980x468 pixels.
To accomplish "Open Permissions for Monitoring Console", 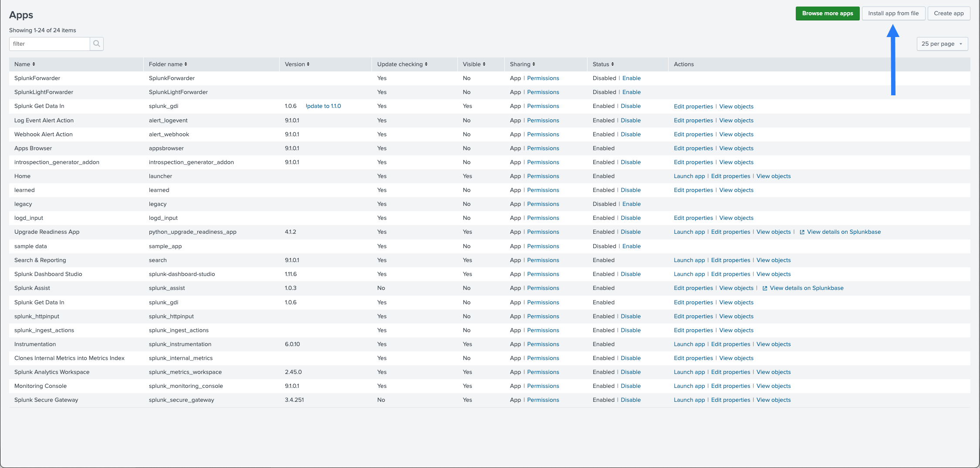I will [543, 386].
